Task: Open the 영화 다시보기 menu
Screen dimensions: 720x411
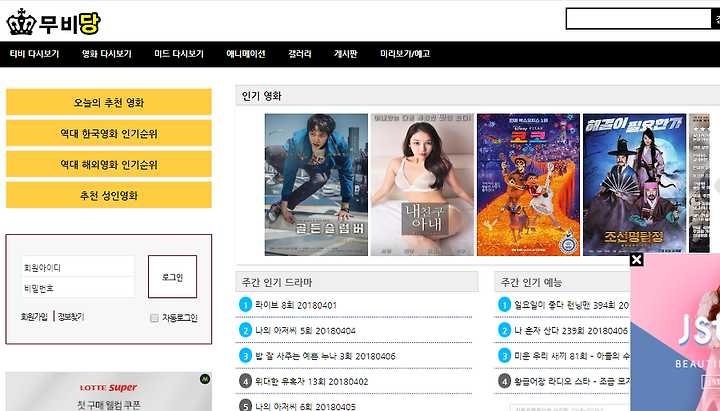Action: pos(107,54)
